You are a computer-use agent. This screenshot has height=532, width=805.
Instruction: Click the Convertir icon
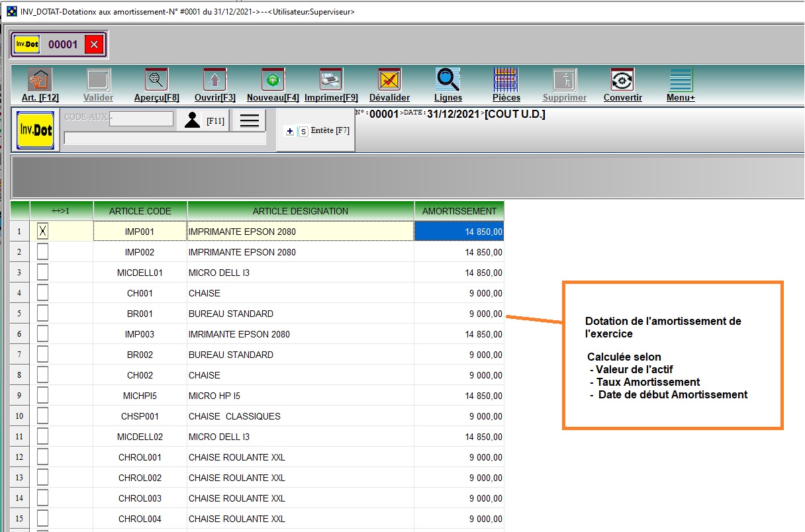[622, 81]
